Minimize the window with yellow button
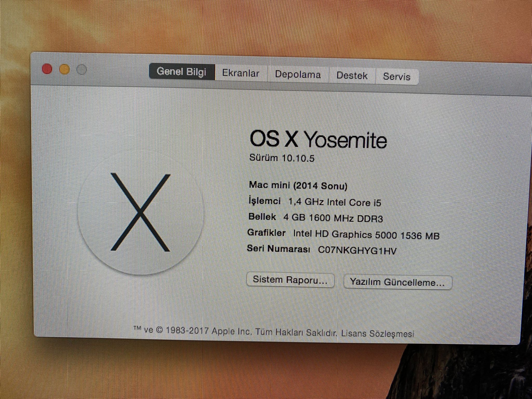This screenshot has width=532, height=399. pyautogui.click(x=64, y=70)
